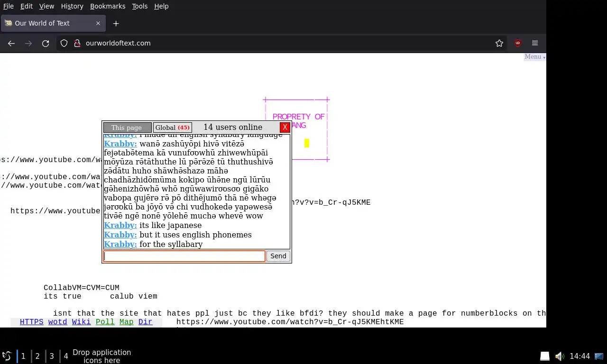Open the Wiki link
Image resolution: width=607 pixels, height=364 pixels.
81,322
